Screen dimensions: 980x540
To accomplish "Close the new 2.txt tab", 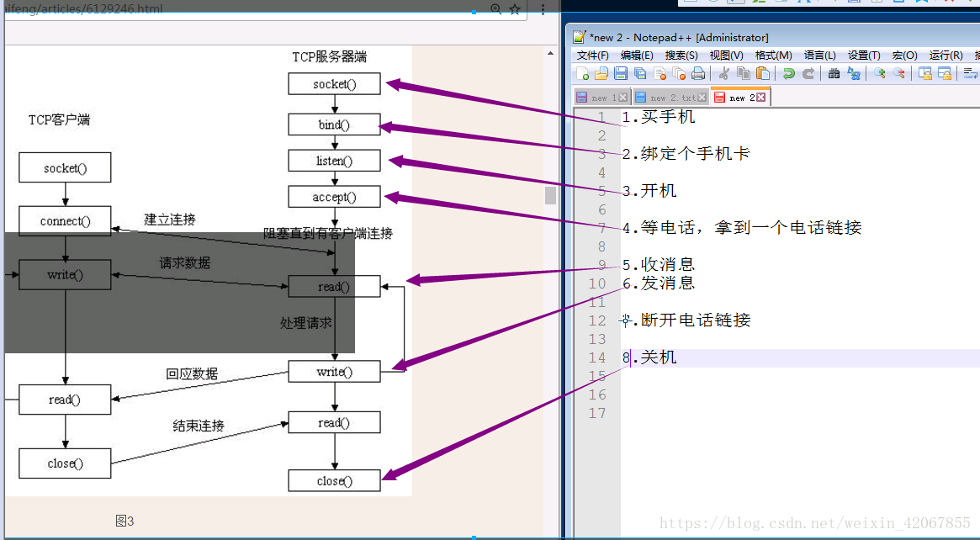I will (702, 98).
